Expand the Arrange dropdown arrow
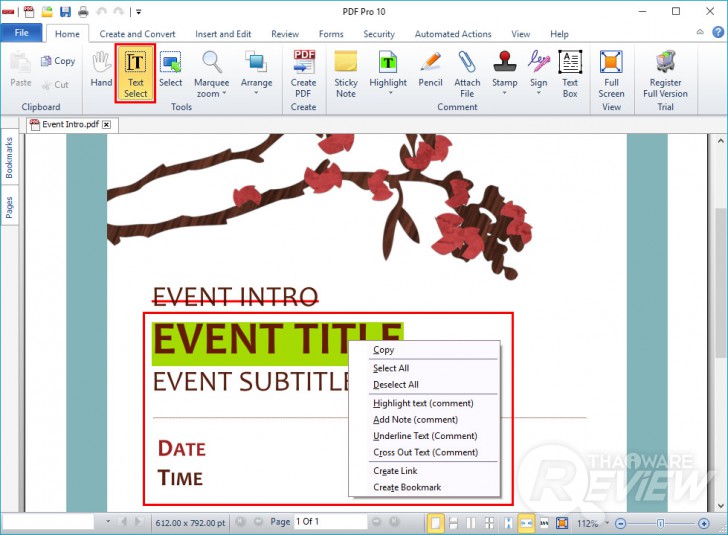728x535 pixels. (256, 93)
